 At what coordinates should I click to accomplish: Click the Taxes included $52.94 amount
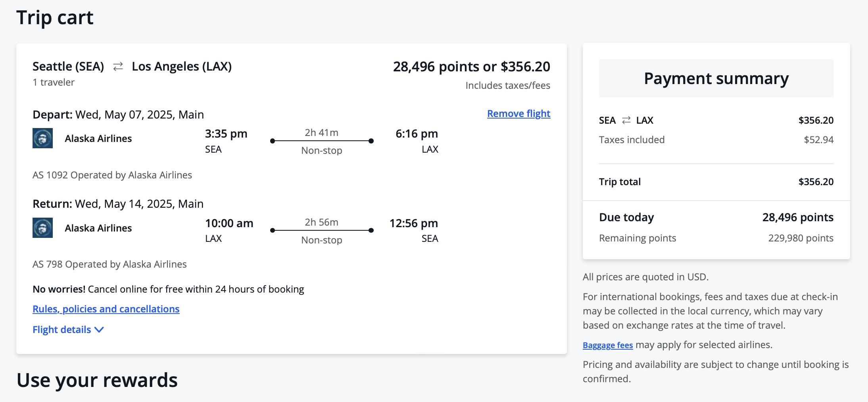click(818, 140)
